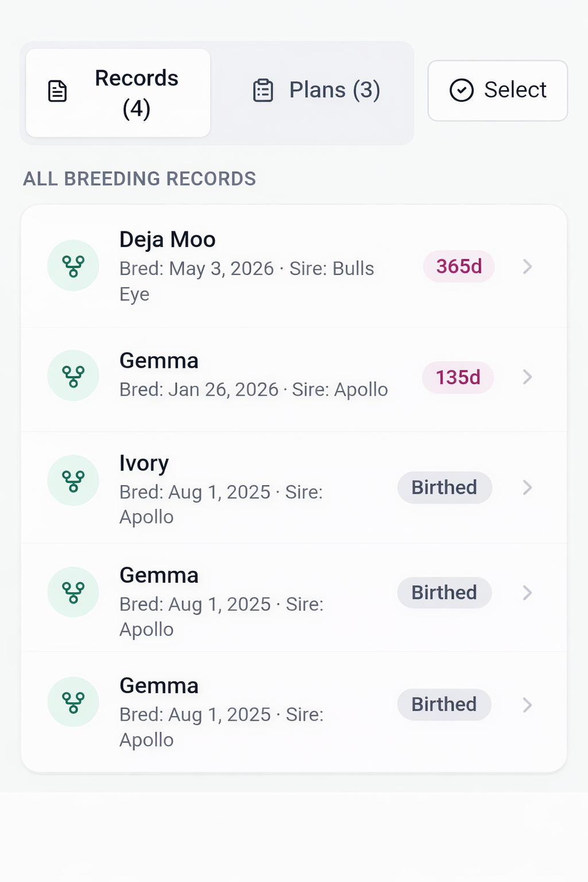Image resolution: width=588 pixels, height=882 pixels.
Task: Click the breeding icon beside Gemma bred Jan 26
Action: point(73,375)
